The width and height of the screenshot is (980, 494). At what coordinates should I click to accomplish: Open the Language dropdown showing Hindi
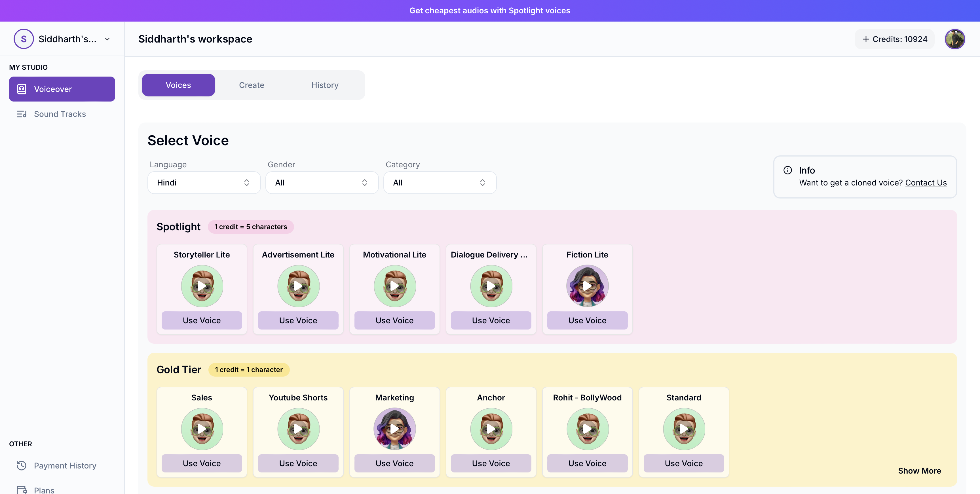click(204, 183)
